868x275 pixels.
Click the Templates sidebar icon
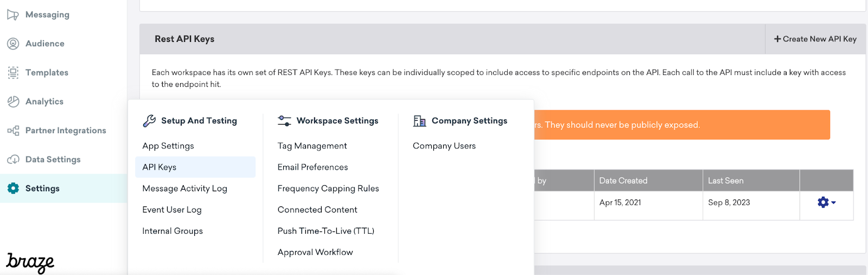(x=13, y=72)
